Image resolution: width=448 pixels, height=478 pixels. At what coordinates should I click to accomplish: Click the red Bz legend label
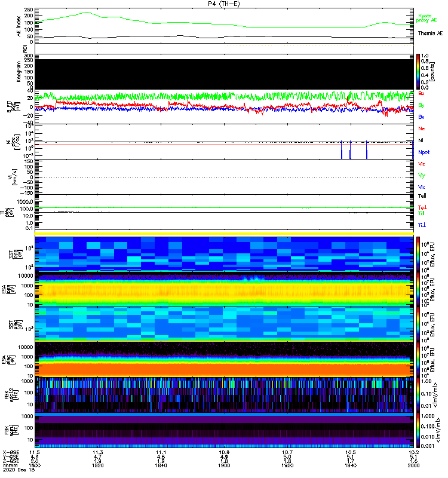pos(422,94)
